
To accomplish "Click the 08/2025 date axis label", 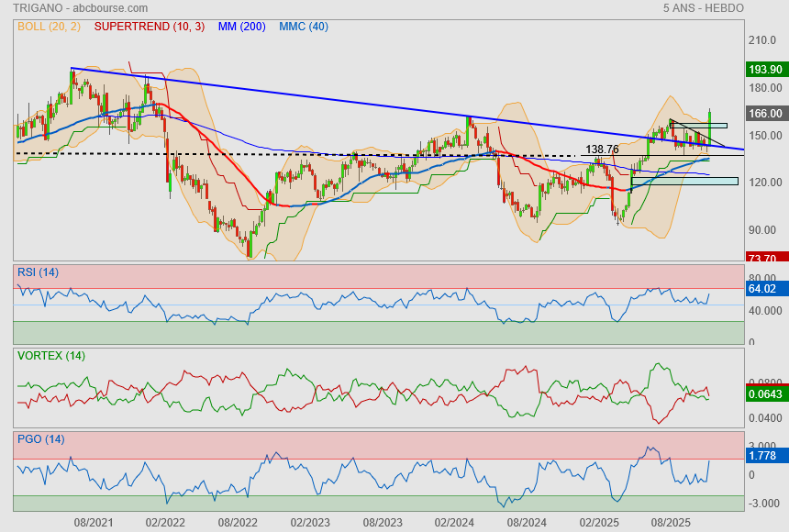I will (x=671, y=522).
